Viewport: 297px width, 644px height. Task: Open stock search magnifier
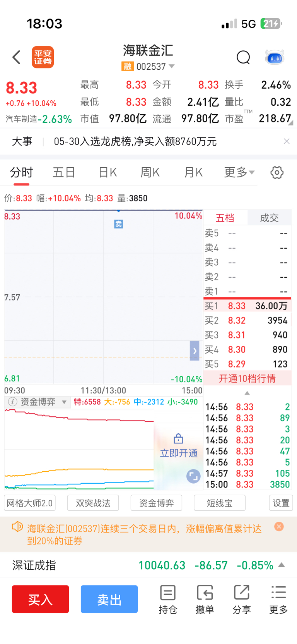243,57
